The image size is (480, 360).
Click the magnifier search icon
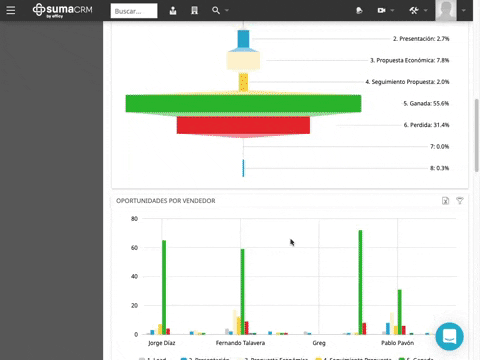click(216, 10)
